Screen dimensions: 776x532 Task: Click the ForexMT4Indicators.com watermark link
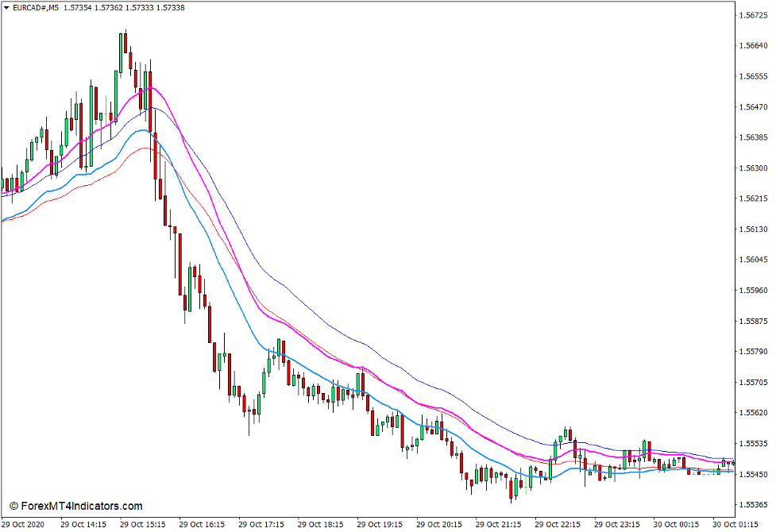pos(81,506)
